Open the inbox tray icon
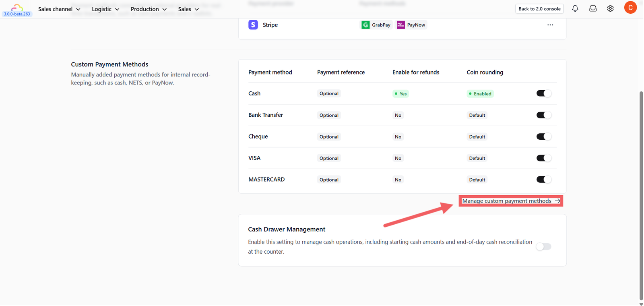The height and width of the screenshot is (306, 644). (593, 8)
